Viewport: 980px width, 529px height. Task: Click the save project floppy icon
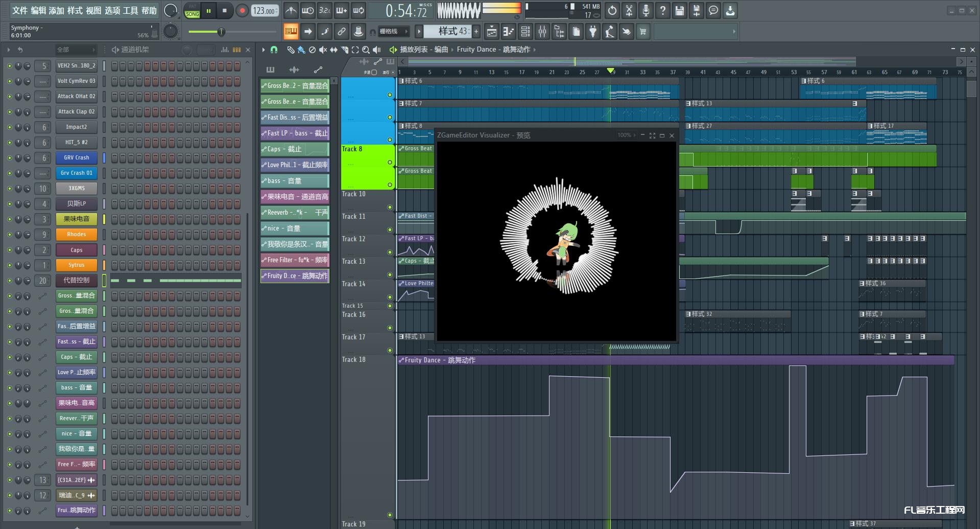tap(679, 10)
